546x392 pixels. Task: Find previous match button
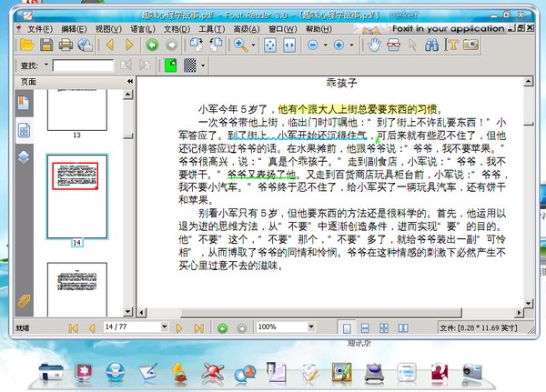pos(126,65)
